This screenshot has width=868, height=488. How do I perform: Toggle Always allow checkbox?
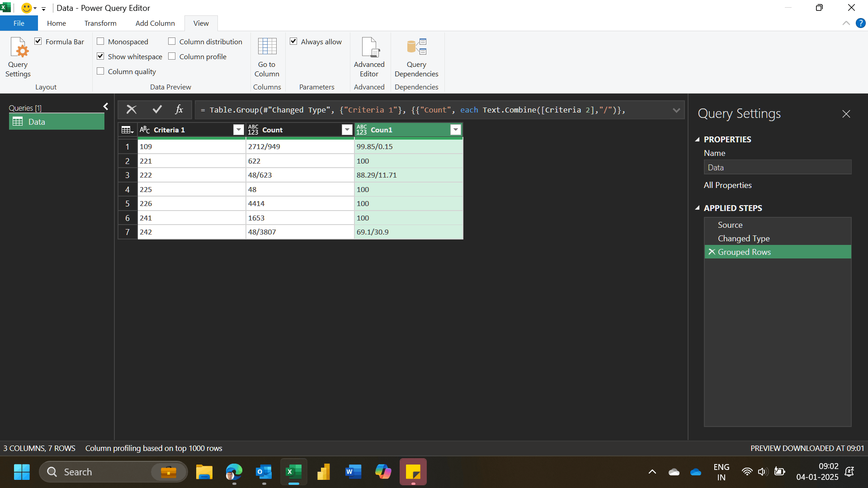[x=294, y=42]
